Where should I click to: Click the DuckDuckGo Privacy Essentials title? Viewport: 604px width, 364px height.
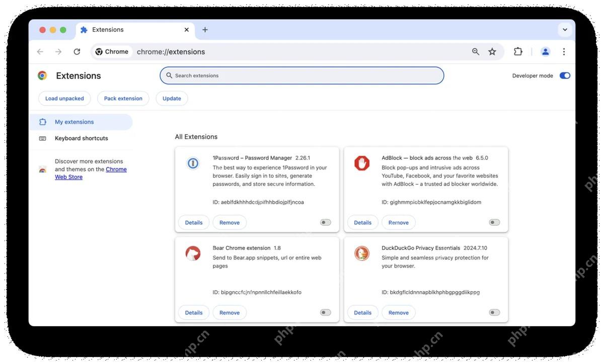[421, 248]
